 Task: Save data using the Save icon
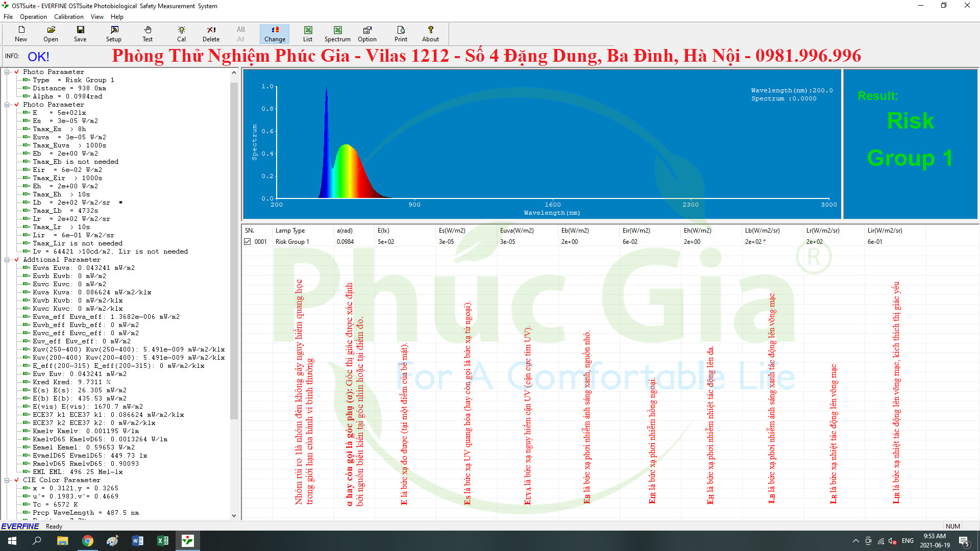tap(80, 34)
